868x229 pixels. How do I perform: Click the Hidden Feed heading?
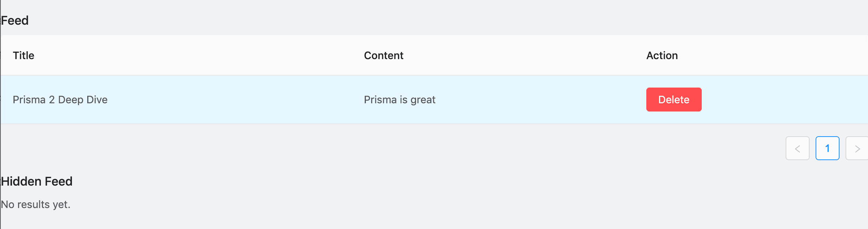coord(37,181)
